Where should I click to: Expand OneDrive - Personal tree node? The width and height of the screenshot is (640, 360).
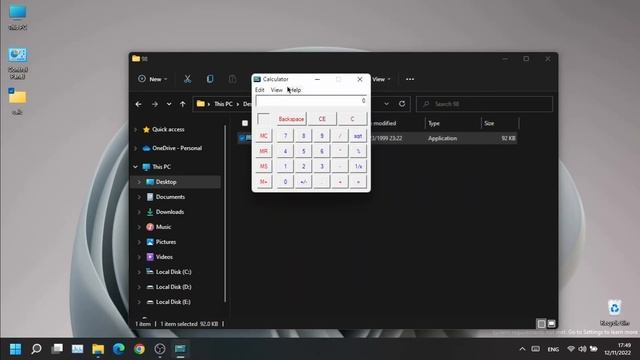coord(136,148)
